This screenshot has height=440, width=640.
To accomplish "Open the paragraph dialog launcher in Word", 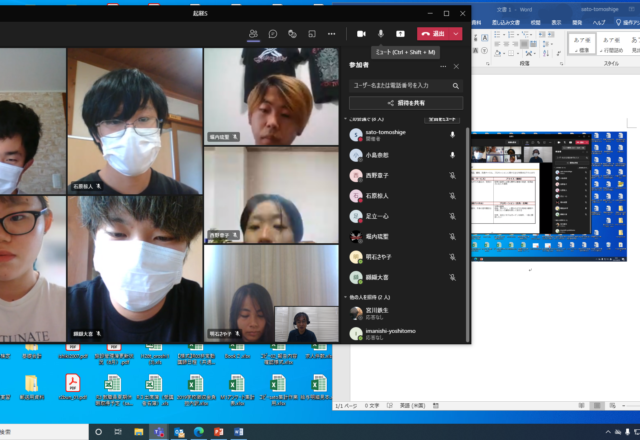I will coord(562,64).
